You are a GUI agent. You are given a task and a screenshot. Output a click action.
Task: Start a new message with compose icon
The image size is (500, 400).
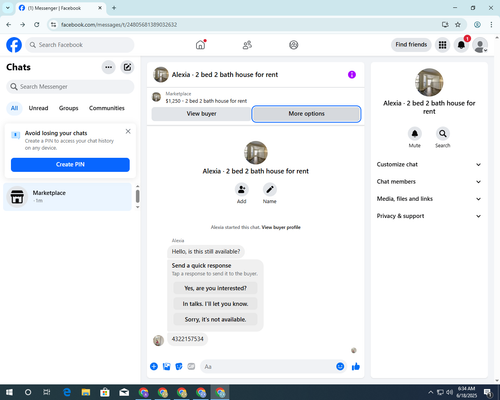127,67
